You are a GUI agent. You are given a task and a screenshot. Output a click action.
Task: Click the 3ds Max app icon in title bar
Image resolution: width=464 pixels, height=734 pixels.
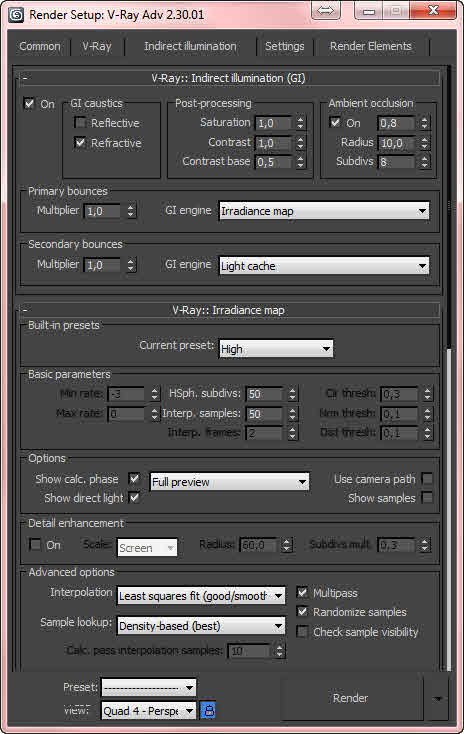coord(16,14)
